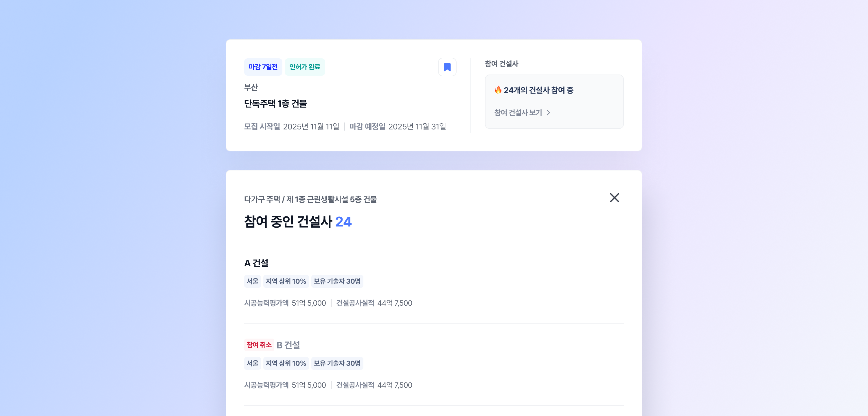868x416 pixels.
Task: Click 보유 기술자 30명 tag under A 건설
Action: pyautogui.click(x=337, y=281)
